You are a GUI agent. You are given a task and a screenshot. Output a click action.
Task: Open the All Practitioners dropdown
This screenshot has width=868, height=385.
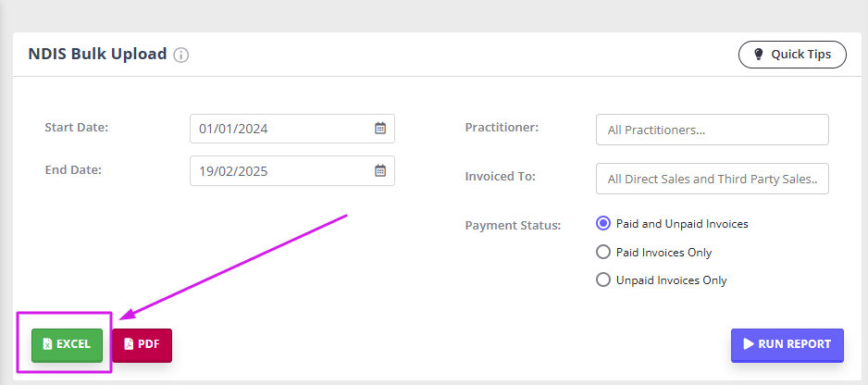point(713,130)
